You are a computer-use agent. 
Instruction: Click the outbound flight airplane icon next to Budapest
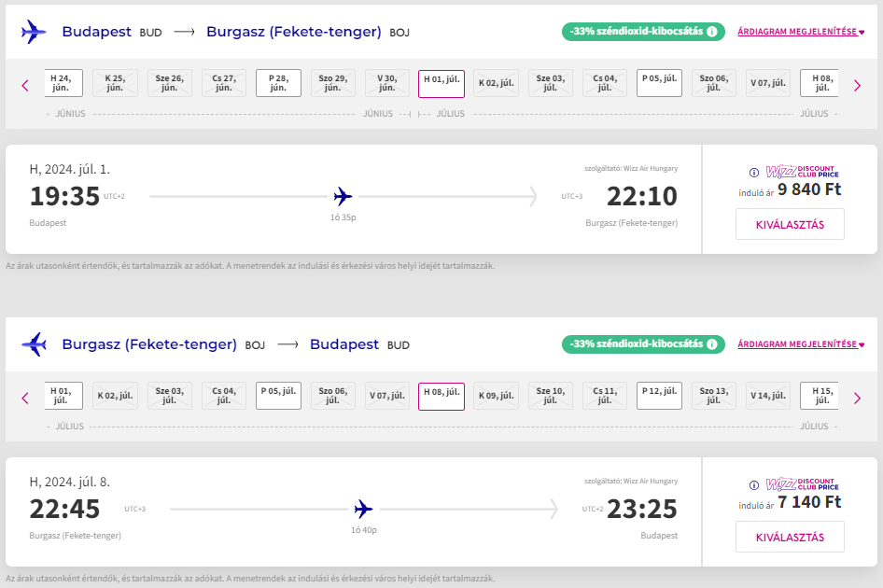[34, 32]
